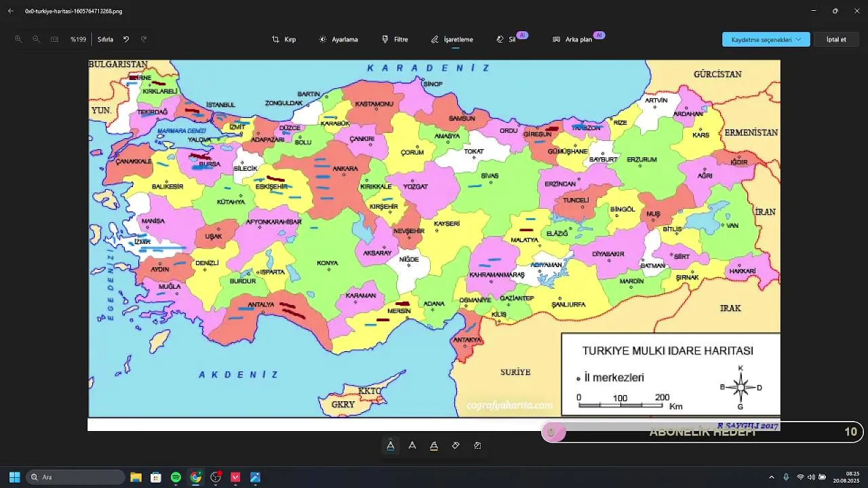Click the KASTAMONU label on the map
This screenshot has width=868, height=488.
pyautogui.click(x=374, y=104)
